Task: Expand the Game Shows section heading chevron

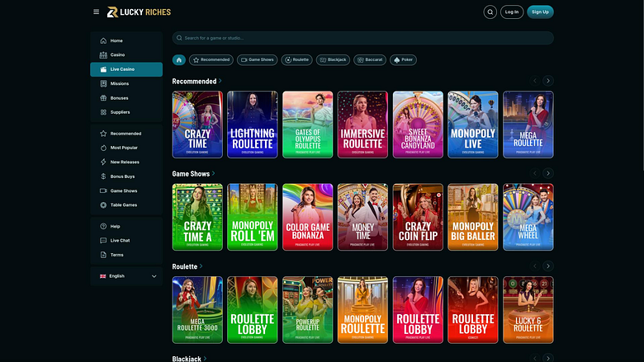Action: point(213,173)
